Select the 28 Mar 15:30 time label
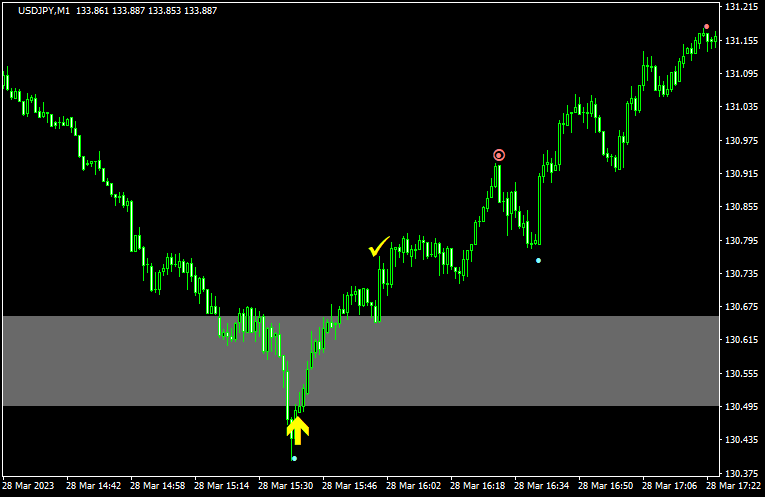 [x=285, y=486]
